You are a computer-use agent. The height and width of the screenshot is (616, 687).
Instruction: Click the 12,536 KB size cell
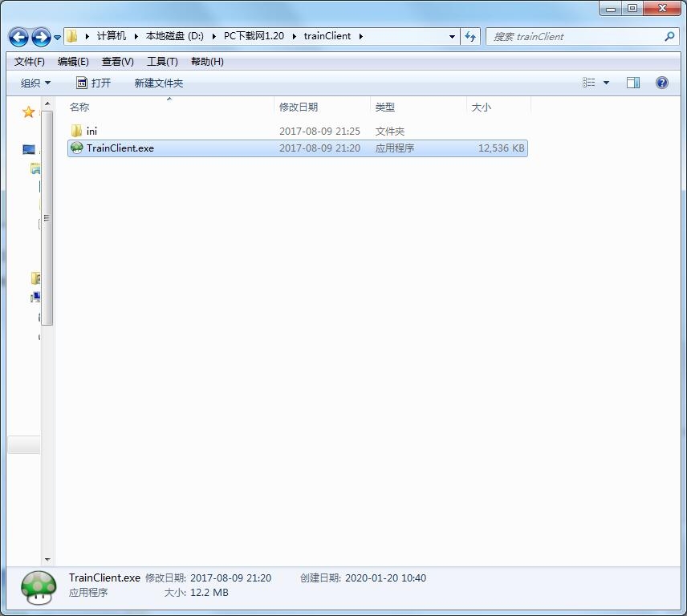pyautogui.click(x=502, y=148)
